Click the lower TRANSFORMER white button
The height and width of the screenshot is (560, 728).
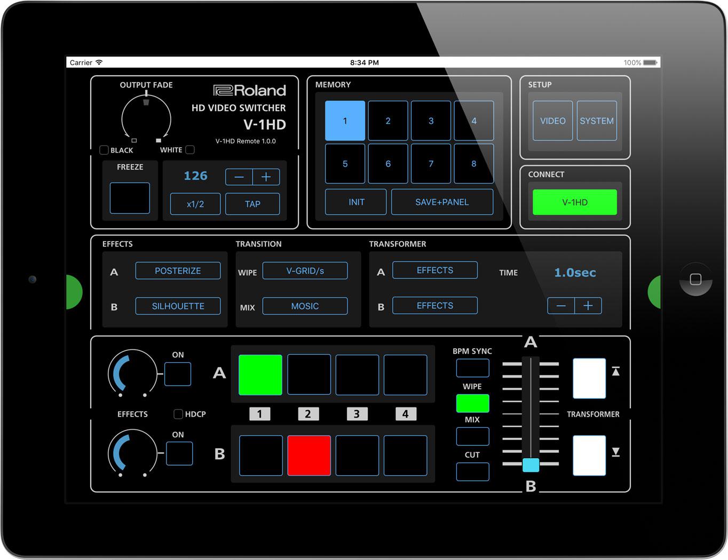[589, 456]
